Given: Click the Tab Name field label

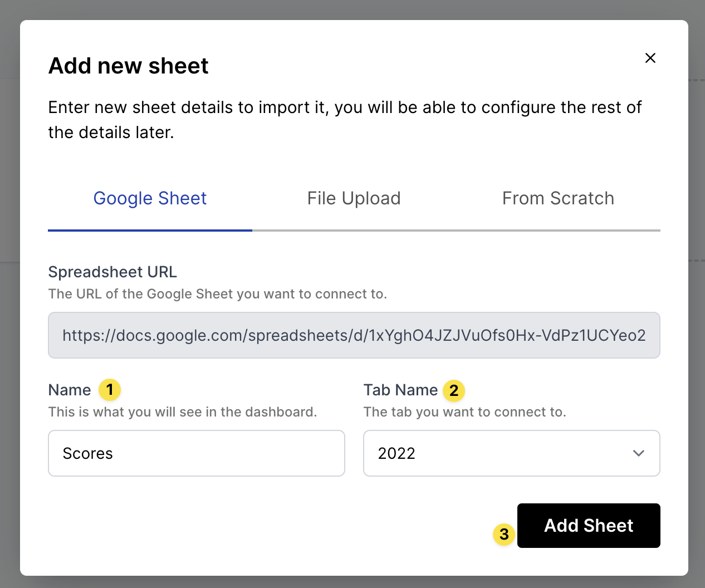Looking at the screenshot, I should pos(400,390).
